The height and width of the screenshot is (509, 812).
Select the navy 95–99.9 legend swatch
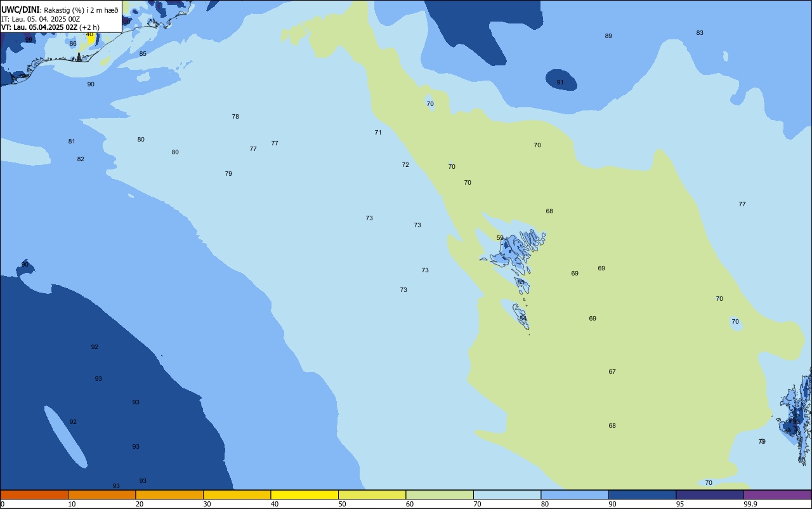710,494
